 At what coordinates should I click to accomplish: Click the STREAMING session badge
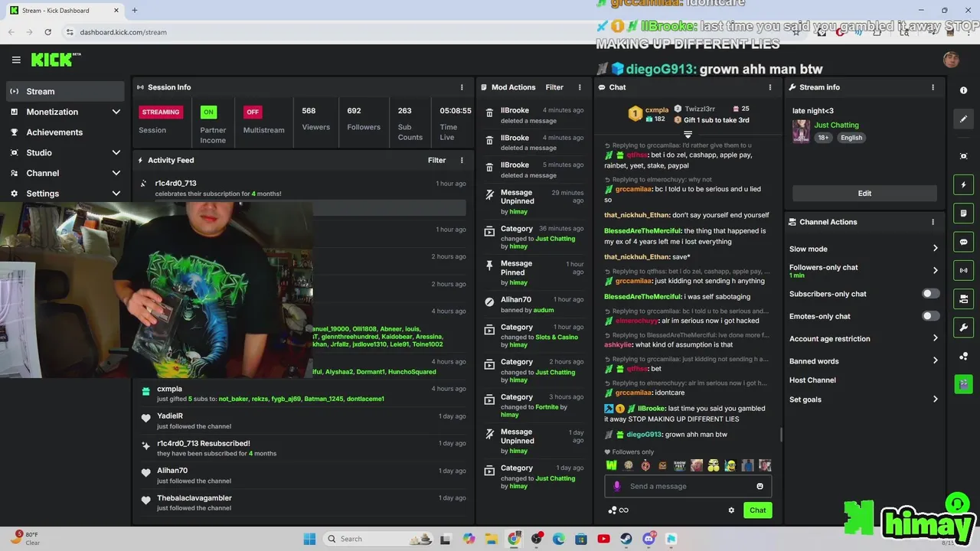click(x=161, y=112)
